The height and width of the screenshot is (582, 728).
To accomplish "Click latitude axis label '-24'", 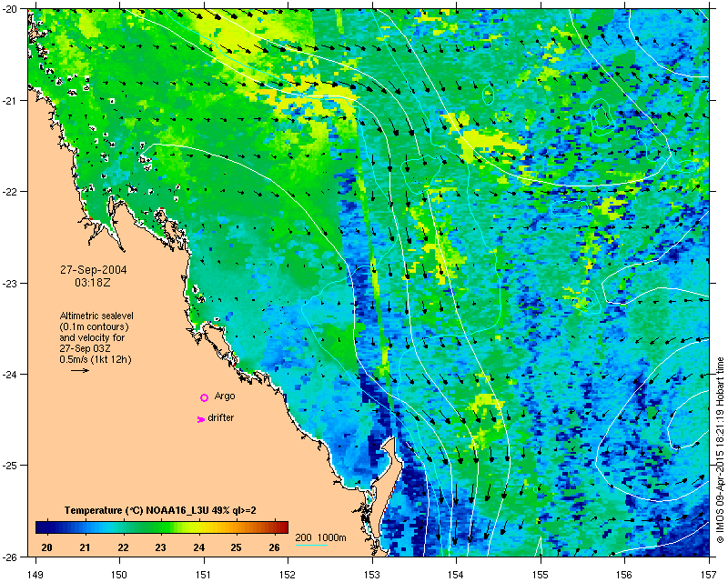I will [9, 374].
